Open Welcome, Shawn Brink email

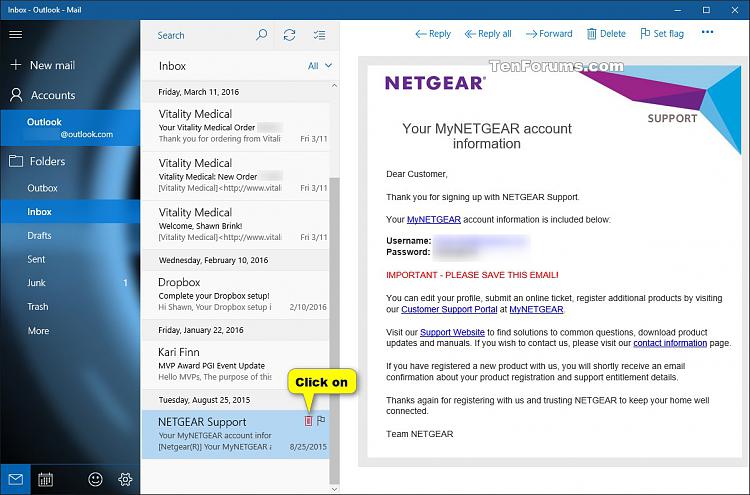[x=235, y=225]
